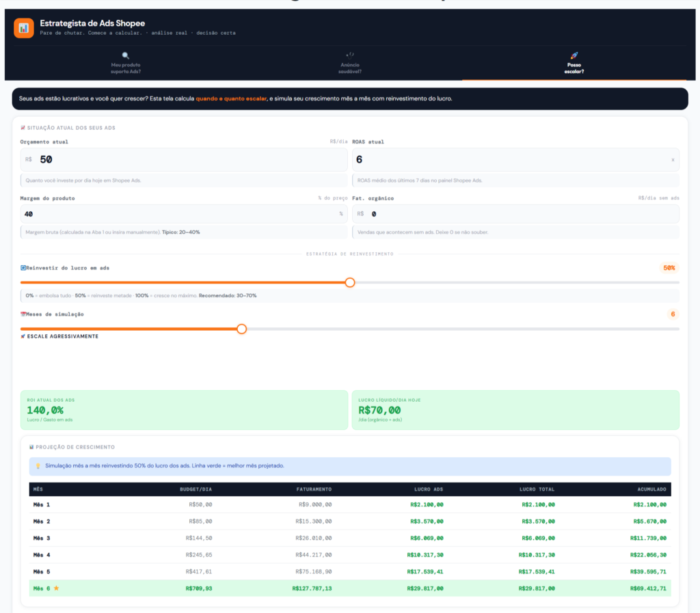Click the magnifying glass icon in first tab
Viewport: 700px width, 613px height.
126,55
